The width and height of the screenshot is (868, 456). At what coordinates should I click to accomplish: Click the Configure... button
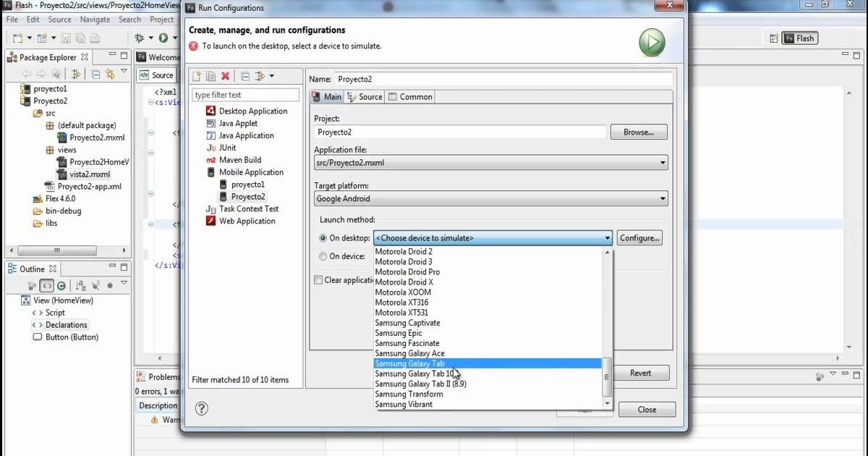point(639,237)
